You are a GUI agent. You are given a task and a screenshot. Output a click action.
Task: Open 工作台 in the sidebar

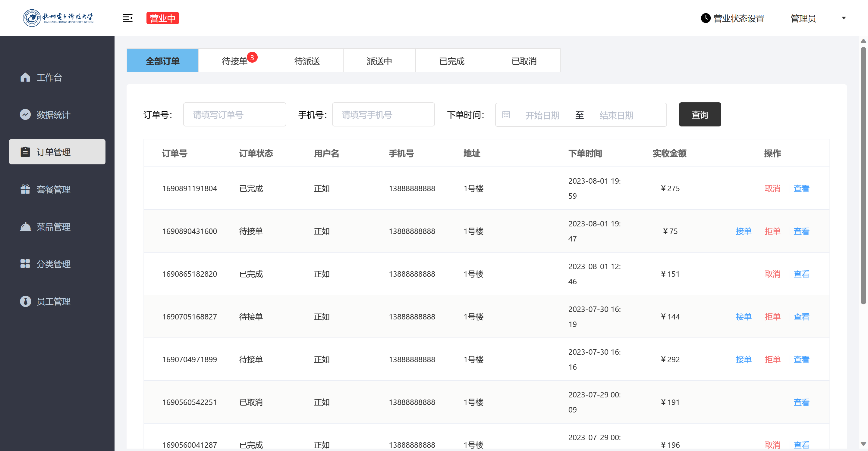click(x=57, y=77)
